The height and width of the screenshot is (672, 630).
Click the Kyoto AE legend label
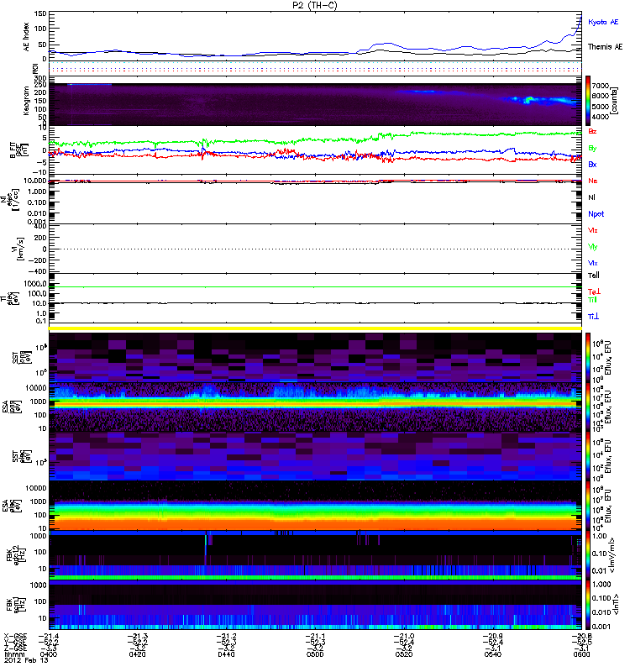603,22
